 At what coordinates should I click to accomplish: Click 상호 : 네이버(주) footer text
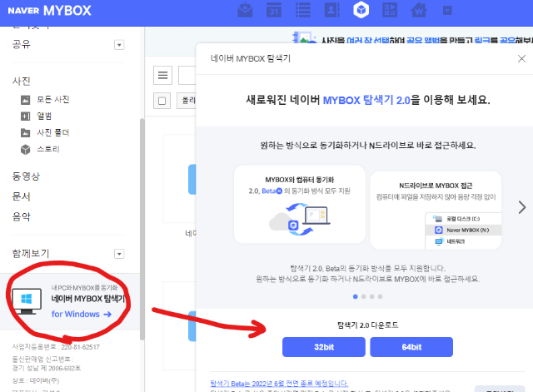(x=36, y=380)
